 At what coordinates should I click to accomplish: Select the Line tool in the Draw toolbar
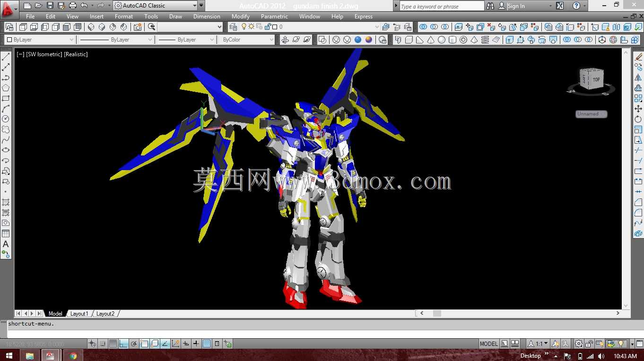6,57
